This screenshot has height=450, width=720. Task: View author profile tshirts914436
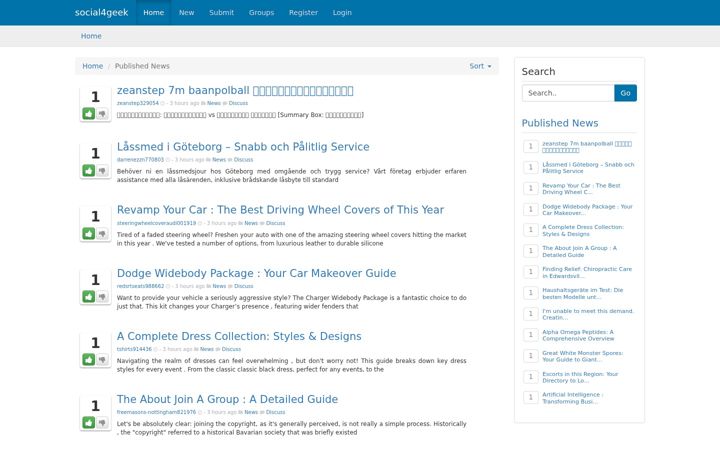click(x=134, y=349)
